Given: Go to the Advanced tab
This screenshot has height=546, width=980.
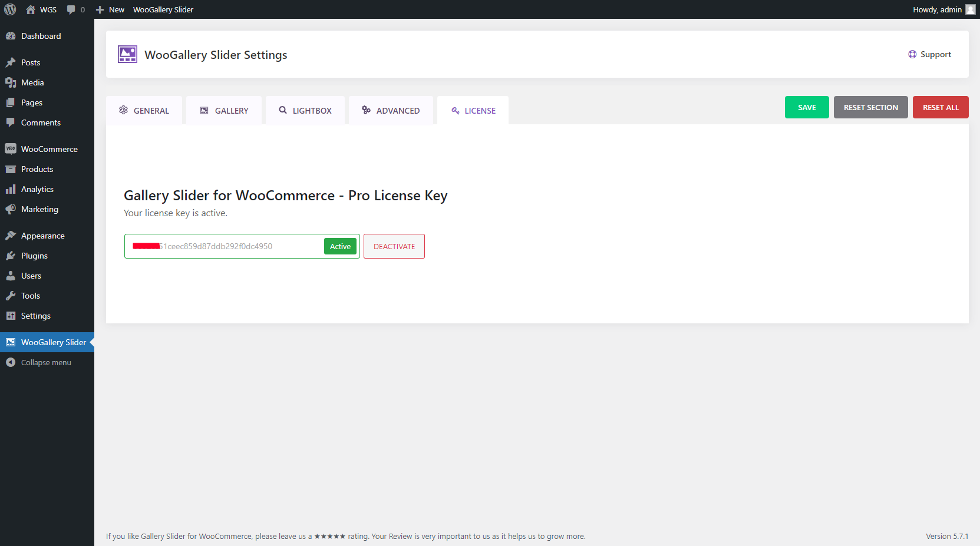Looking at the screenshot, I should [391, 111].
